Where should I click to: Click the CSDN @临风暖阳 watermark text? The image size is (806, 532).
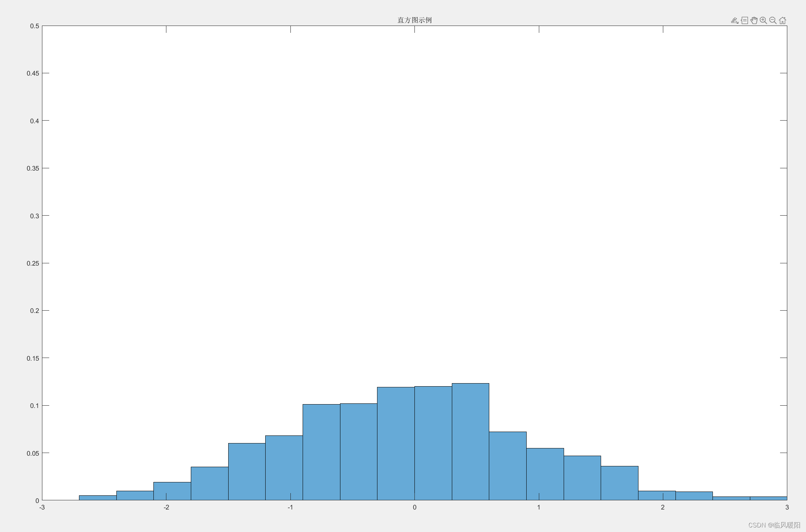click(x=774, y=525)
